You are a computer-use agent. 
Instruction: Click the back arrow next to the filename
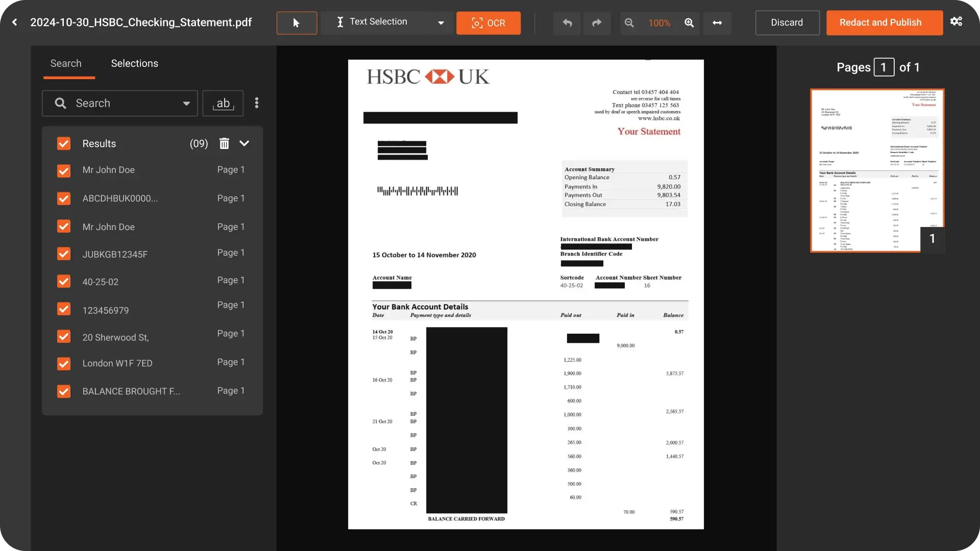(15, 22)
